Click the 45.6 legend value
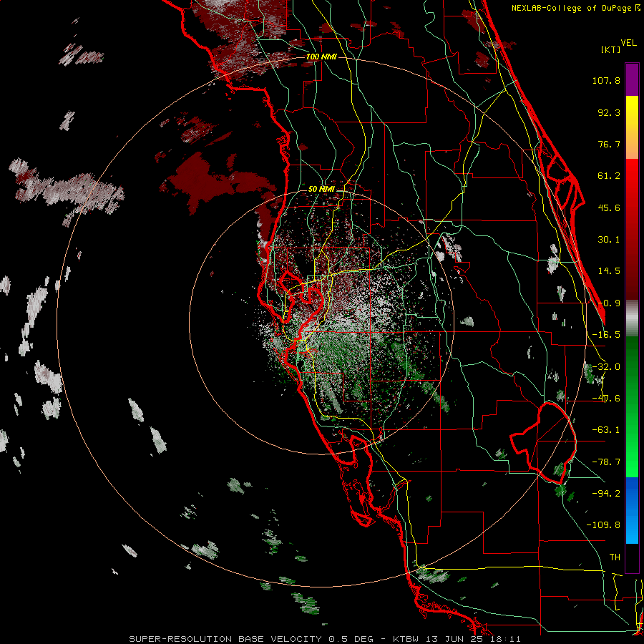This screenshot has width=644, height=644. pyautogui.click(x=609, y=208)
